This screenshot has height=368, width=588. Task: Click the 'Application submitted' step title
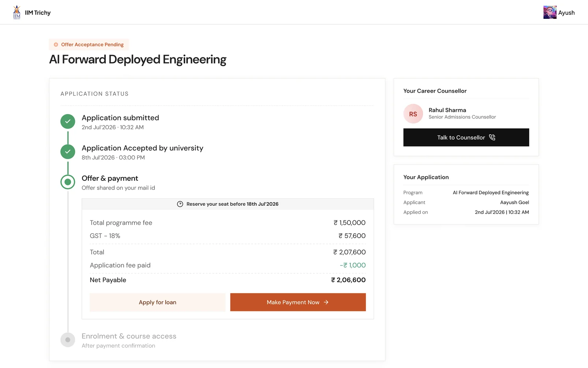pyautogui.click(x=120, y=118)
